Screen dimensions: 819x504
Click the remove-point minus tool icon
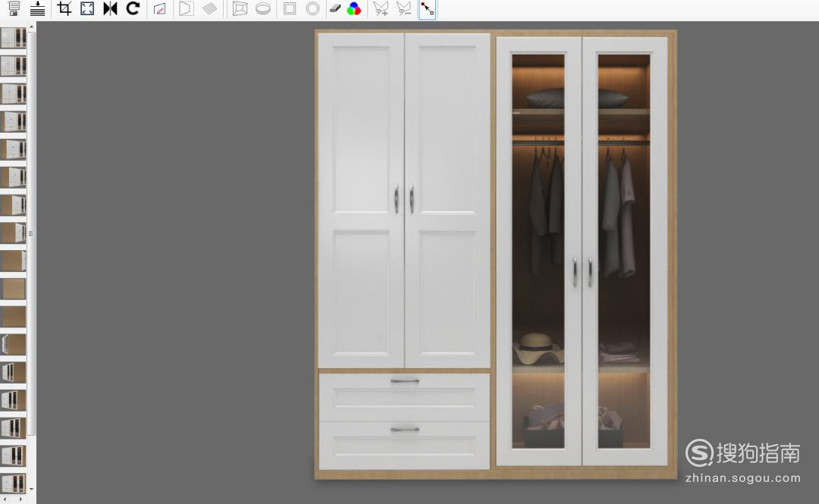[403, 9]
